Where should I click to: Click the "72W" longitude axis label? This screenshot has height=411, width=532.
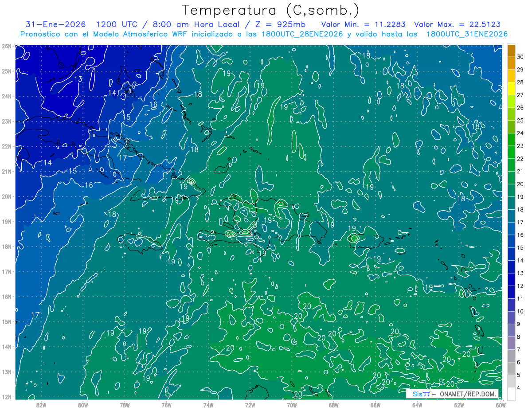[x=250, y=404]
